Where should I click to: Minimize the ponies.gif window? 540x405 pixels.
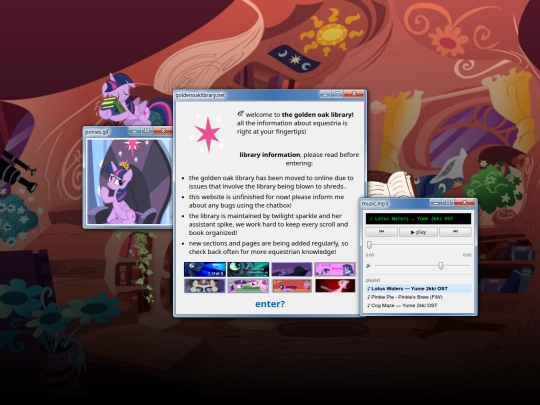[x=134, y=131]
